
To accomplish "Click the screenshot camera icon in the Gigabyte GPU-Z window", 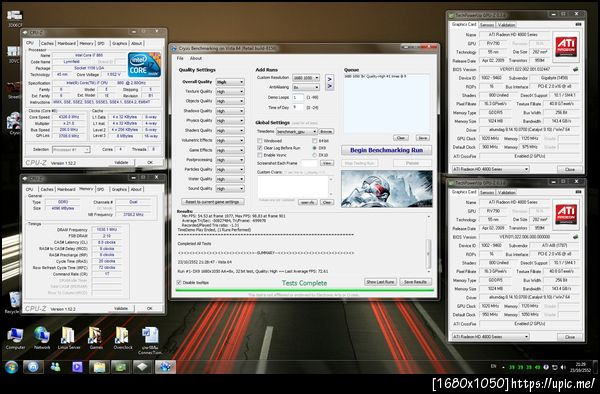I will point(578,24).
